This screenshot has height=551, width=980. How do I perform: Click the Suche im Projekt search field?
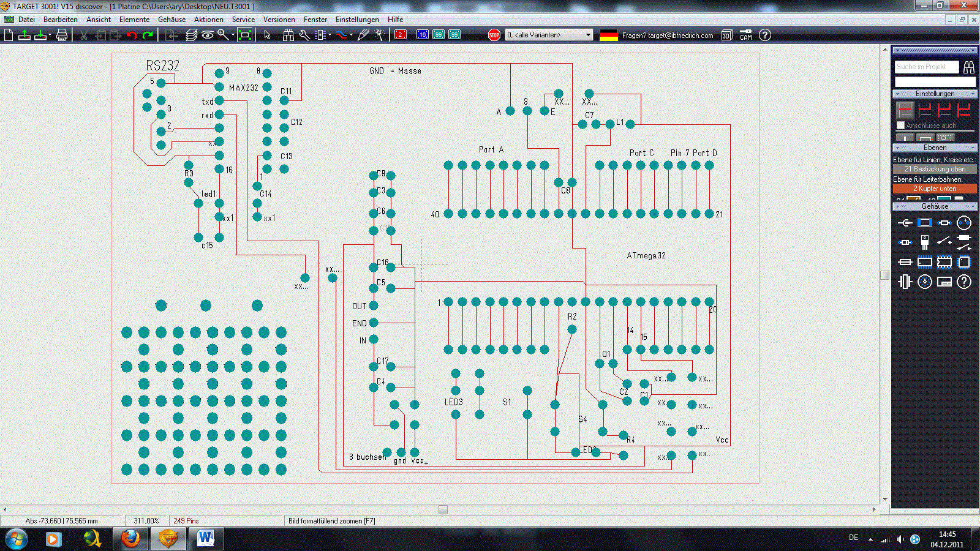click(x=927, y=67)
